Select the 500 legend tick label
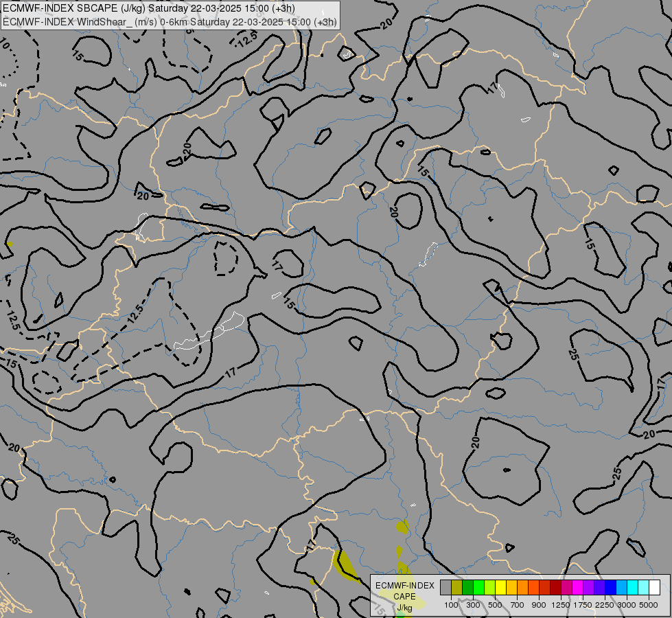 point(495,605)
